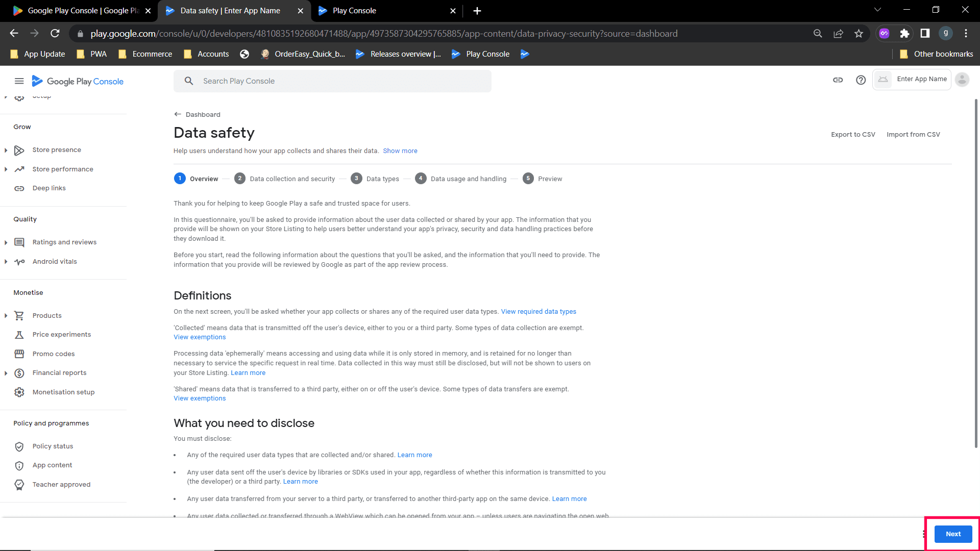The image size is (980, 551).
Task: Open Promo codes sidebar item
Action: point(53,354)
